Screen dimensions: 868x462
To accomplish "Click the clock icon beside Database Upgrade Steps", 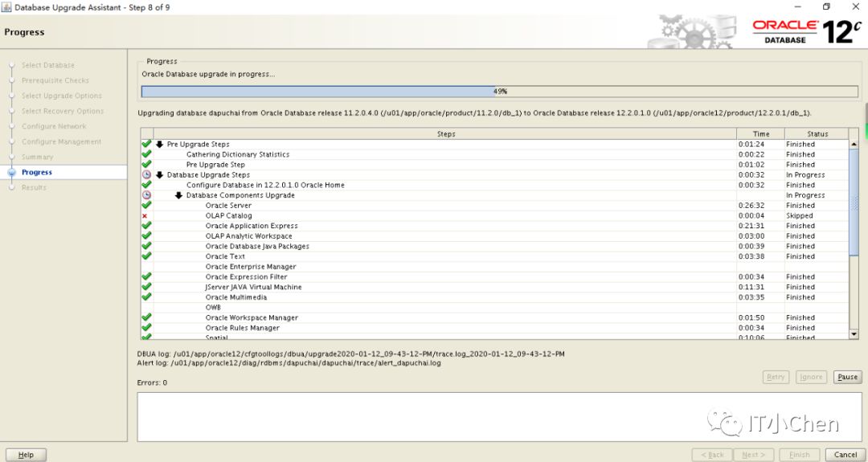I will (x=146, y=175).
